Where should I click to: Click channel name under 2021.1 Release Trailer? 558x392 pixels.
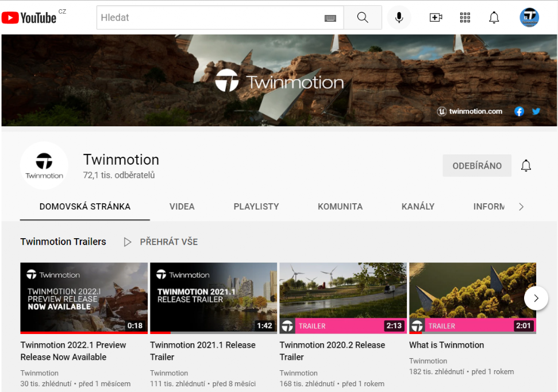pos(169,373)
